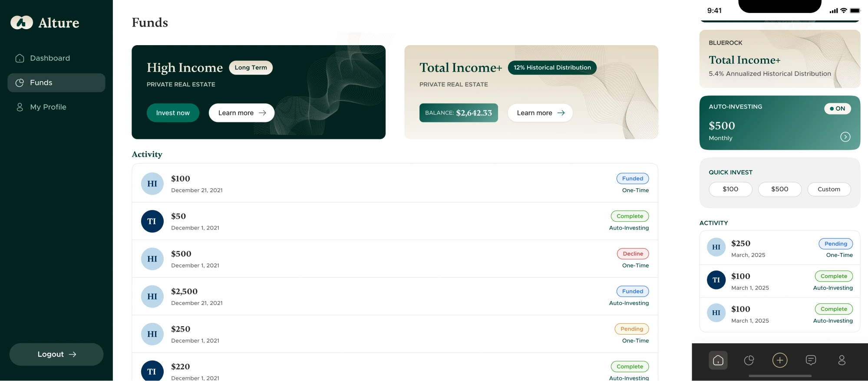Tap plus add icon in mobile nav

tap(780, 360)
